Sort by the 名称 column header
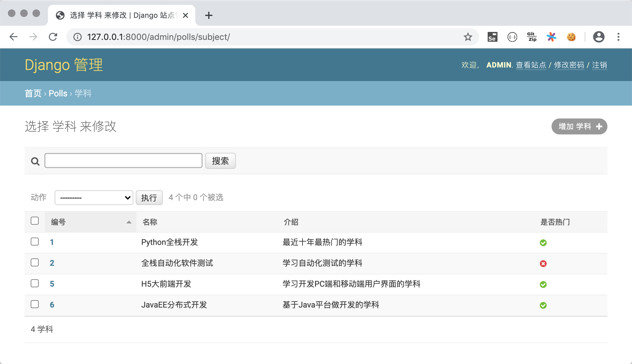This screenshot has width=632, height=364. point(150,222)
